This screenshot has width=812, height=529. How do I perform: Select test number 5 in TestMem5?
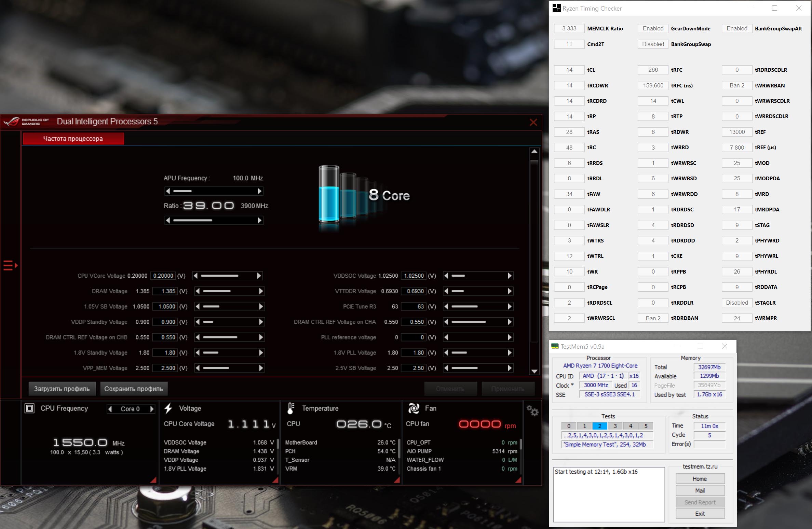(x=646, y=426)
